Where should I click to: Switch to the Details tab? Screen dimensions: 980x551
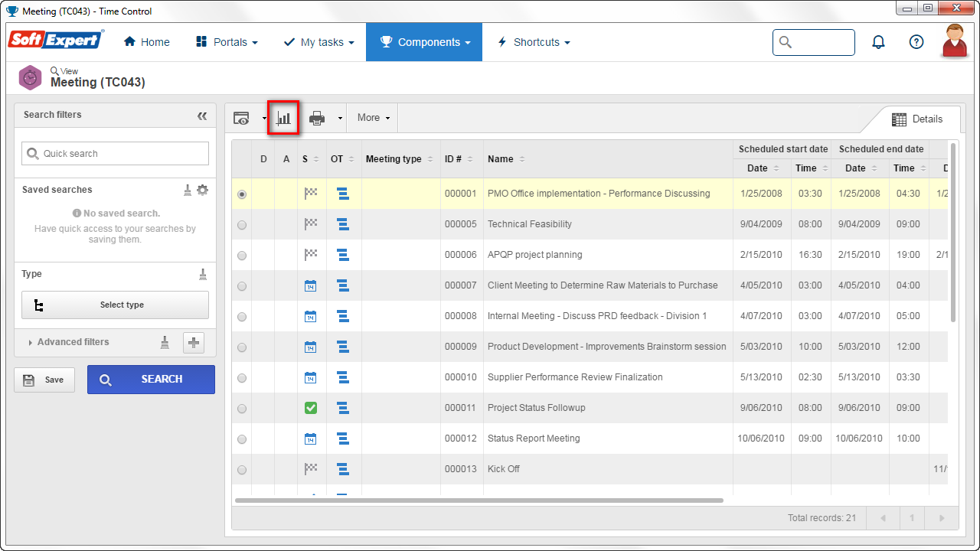917,119
